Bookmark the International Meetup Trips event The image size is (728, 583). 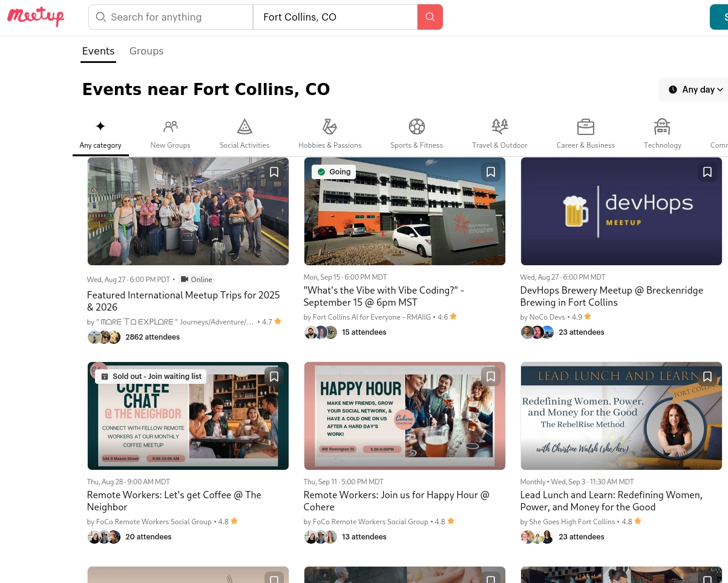(274, 172)
